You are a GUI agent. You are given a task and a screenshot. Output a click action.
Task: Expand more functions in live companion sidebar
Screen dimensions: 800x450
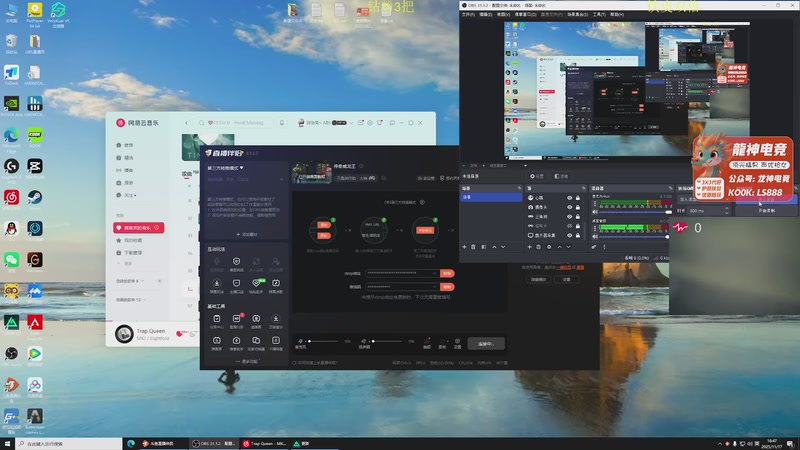247,362
